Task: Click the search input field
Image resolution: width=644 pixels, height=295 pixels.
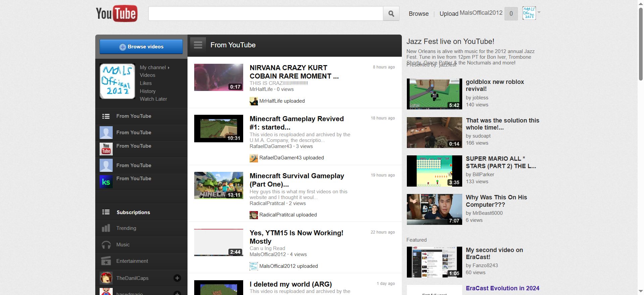Action: (266, 13)
